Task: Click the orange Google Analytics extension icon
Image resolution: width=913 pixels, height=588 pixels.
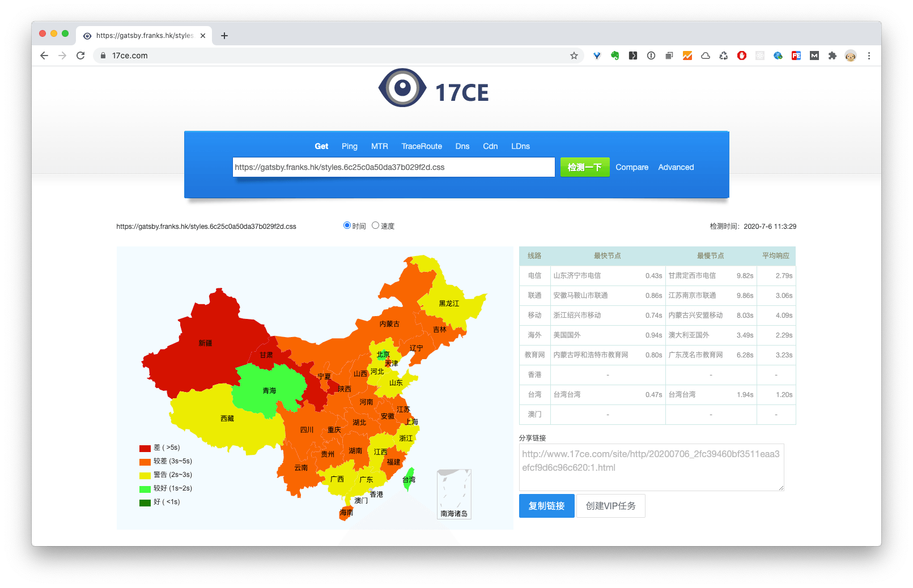Action: (687, 56)
